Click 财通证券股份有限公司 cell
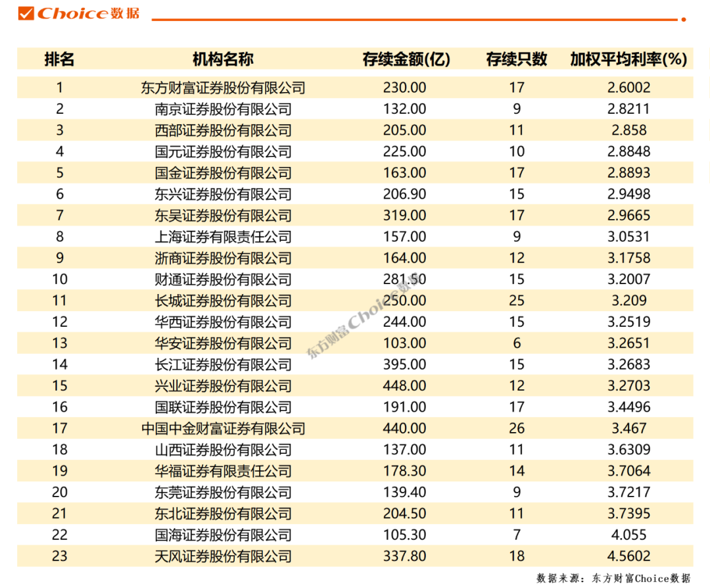The height and width of the screenshot is (588, 710). click(x=223, y=279)
